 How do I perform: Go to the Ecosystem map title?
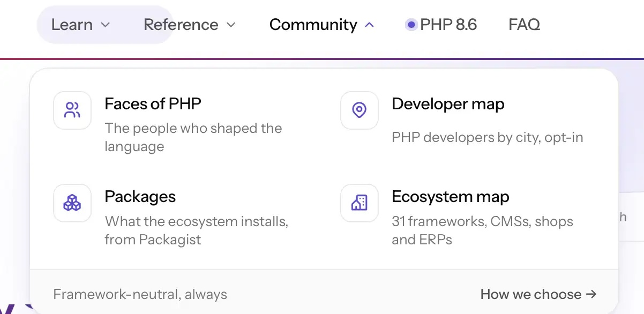[x=451, y=197]
